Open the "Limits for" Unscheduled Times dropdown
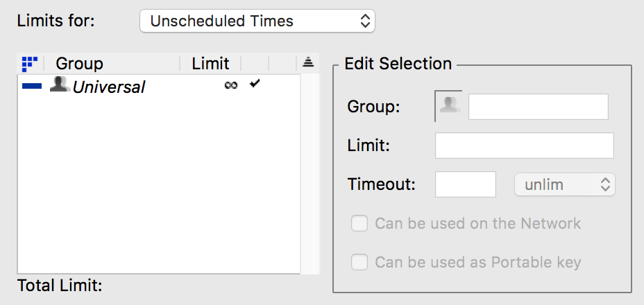644x305 pixels. pyautogui.click(x=257, y=21)
